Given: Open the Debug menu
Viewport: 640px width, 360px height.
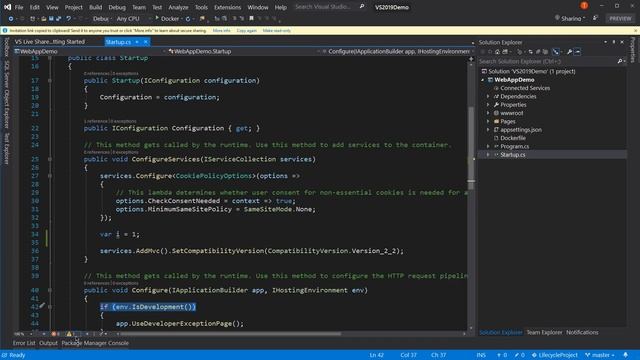Looking at the screenshot, I should tap(117, 7).
